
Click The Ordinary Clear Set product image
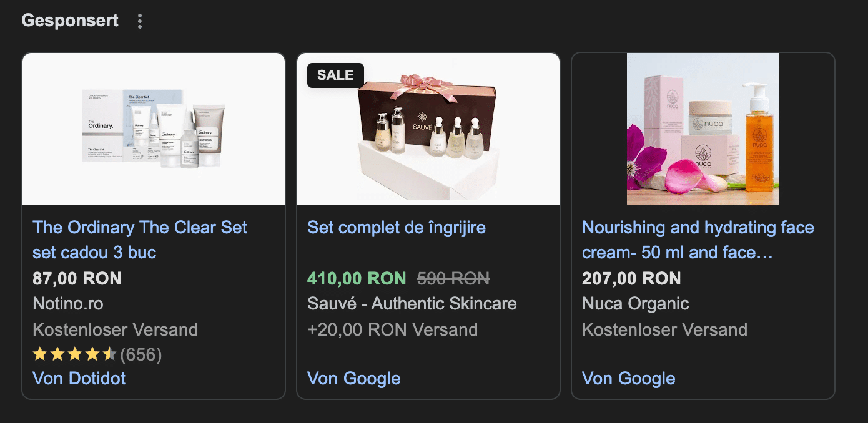click(154, 129)
